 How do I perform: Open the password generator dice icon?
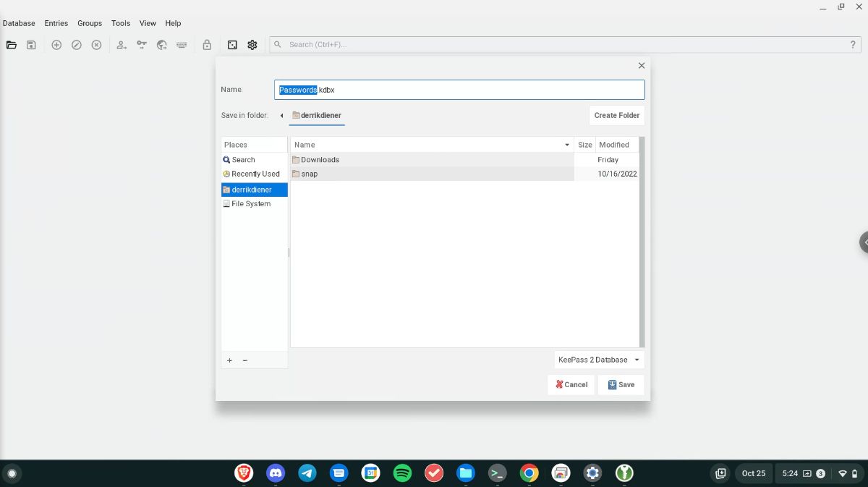point(231,44)
